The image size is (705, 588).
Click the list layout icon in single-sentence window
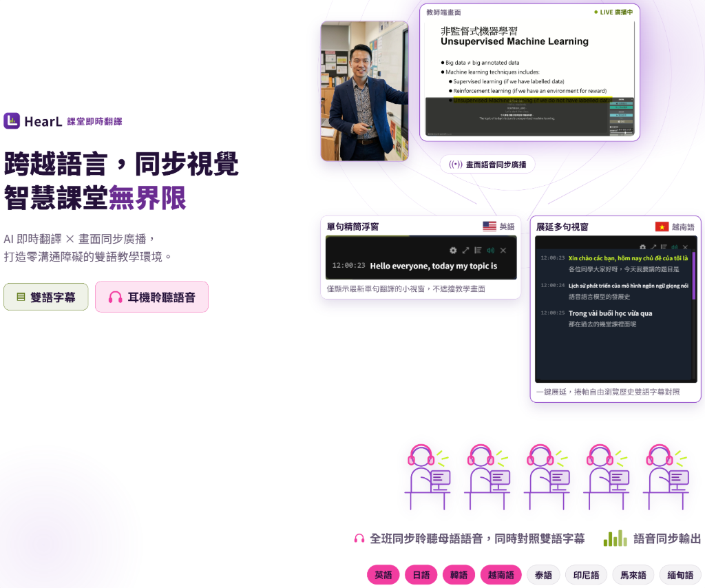coord(478,251)
